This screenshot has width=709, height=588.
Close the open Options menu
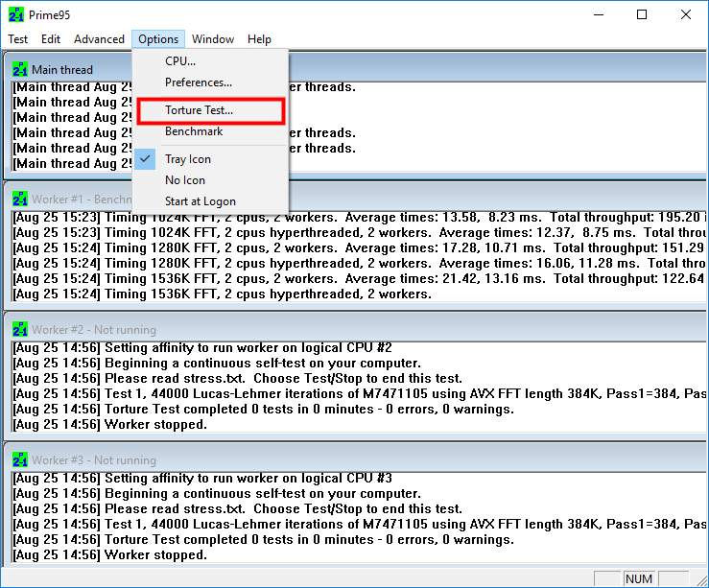click(158, 39)
